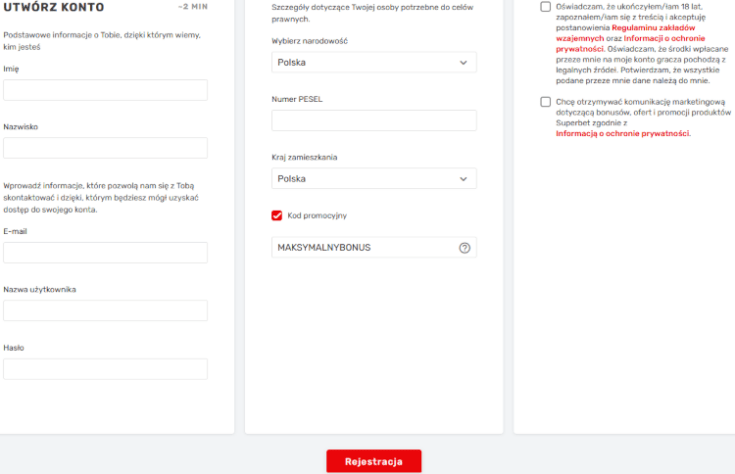Image resolution: width=735 pixels, height=474 pixels.
Task: Click the Numer PESEL input
Action: click(x=373, y=121)
